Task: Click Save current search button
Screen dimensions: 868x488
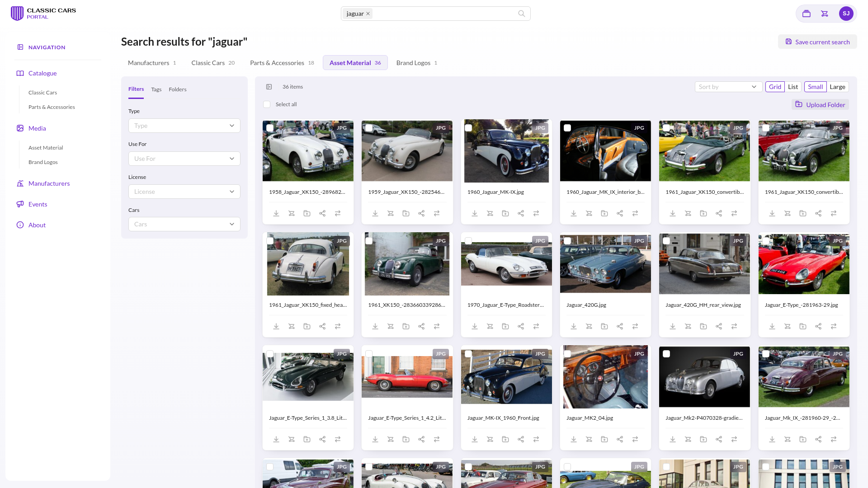Action: 817,42
